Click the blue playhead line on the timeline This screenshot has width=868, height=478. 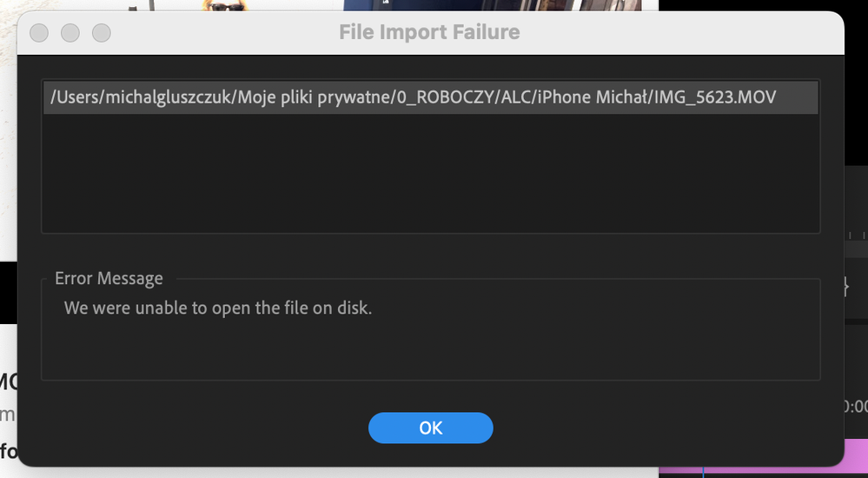tap(703, 473)
